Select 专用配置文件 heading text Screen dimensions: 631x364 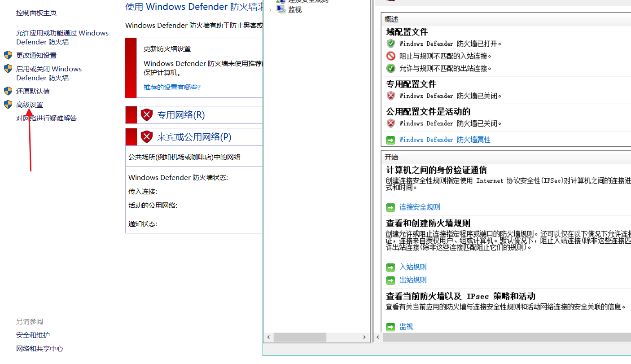coord(411,84)
